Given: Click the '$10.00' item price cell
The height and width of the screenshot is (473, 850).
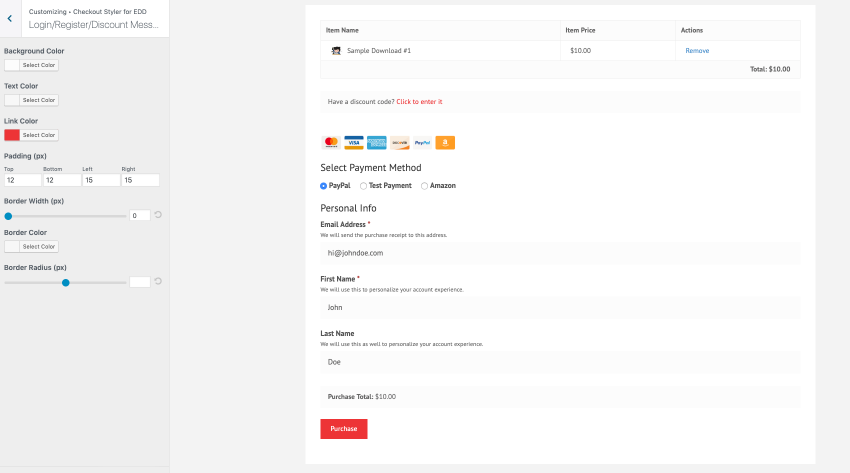Looking at the screenshot, I should (x=581, y=51).
